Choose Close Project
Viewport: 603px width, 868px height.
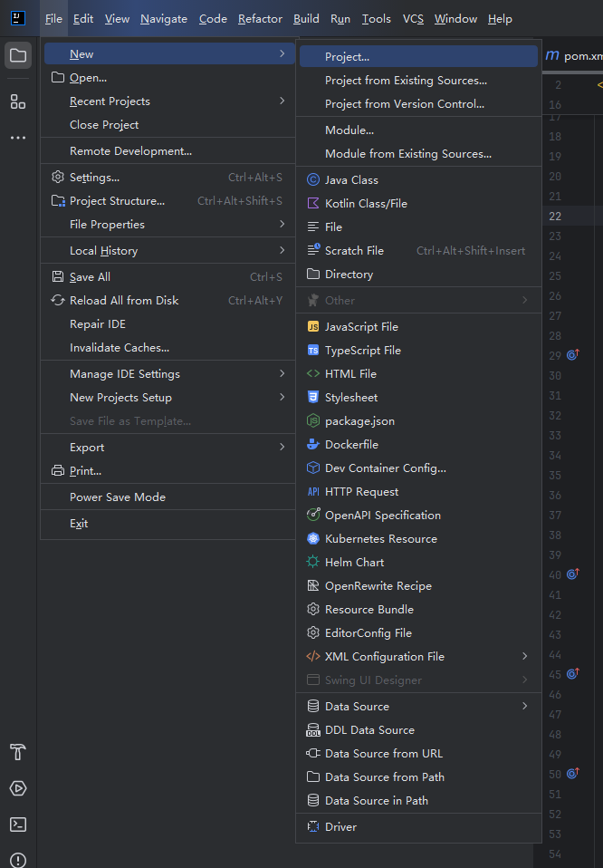pos(168,124)
